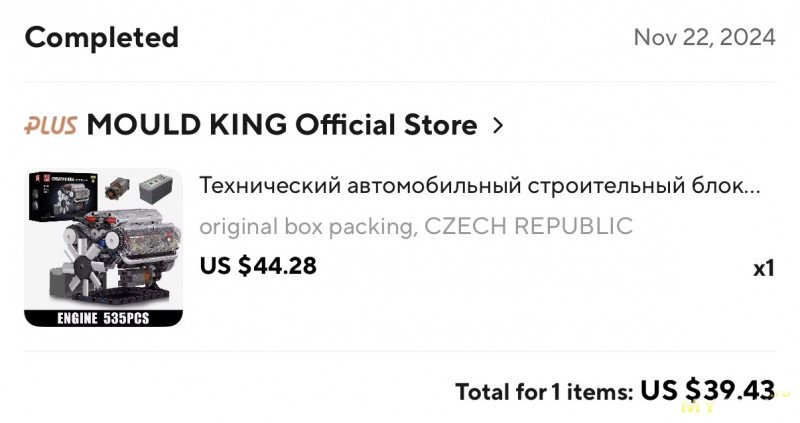Click the 'Completed' order status heading
The width and height of the screenshot is (800, 423).
[101, 38]
